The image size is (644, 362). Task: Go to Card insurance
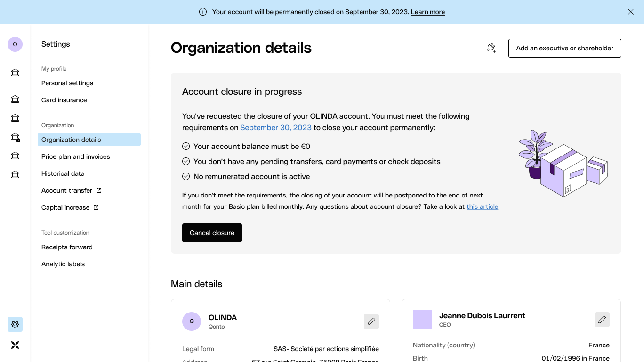point(64,100)
